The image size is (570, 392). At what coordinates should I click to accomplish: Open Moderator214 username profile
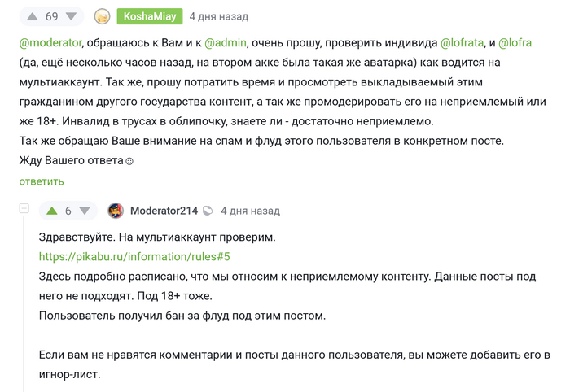(164, 211)
